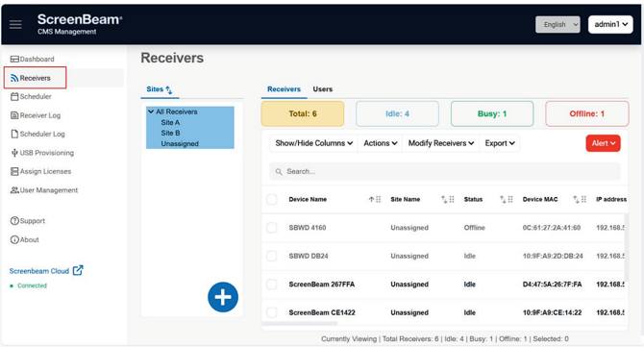Open the Actions dropdown
Screen dimensions: 644x347
click(x=381, y=143)
